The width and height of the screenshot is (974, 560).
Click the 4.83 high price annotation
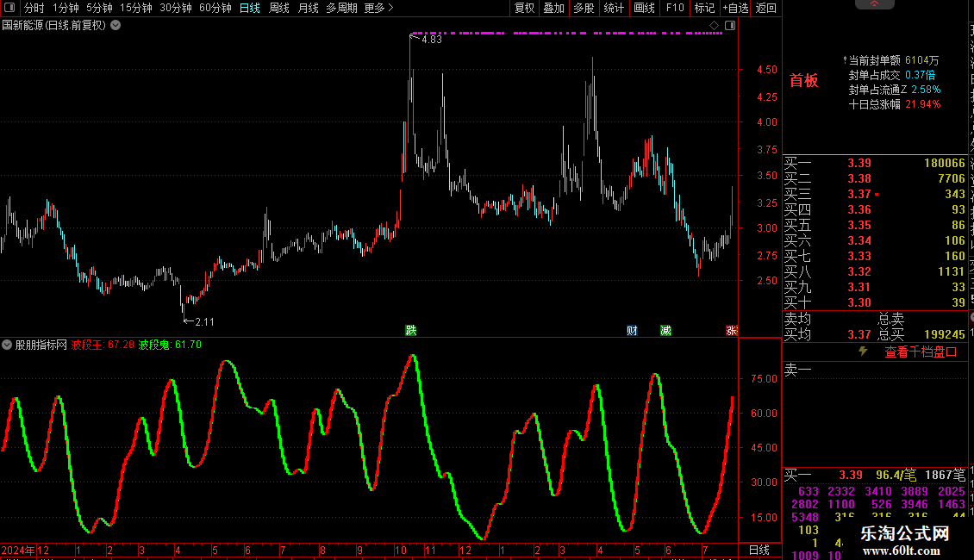(431, 39)
